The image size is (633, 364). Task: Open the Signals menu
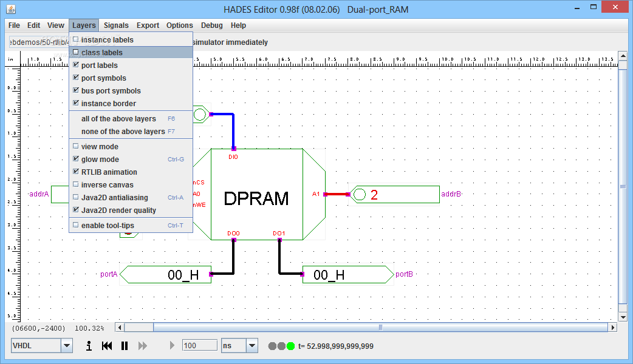116,25
